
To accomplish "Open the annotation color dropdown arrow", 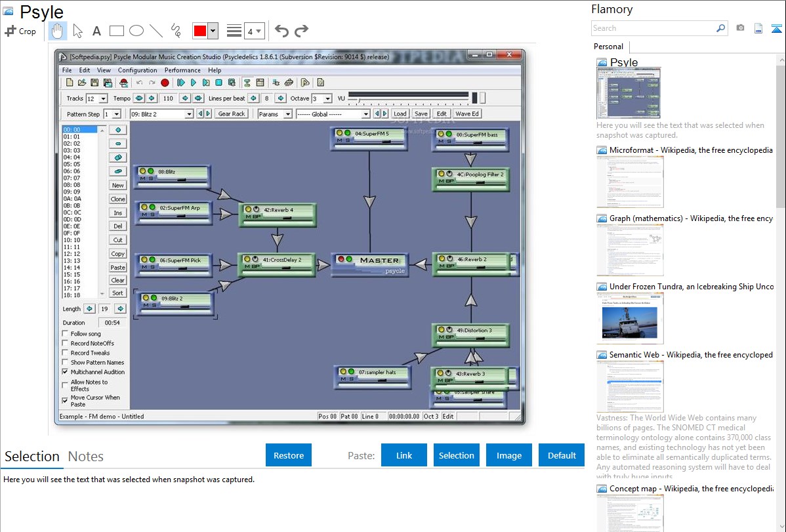I will coord(213,31).
